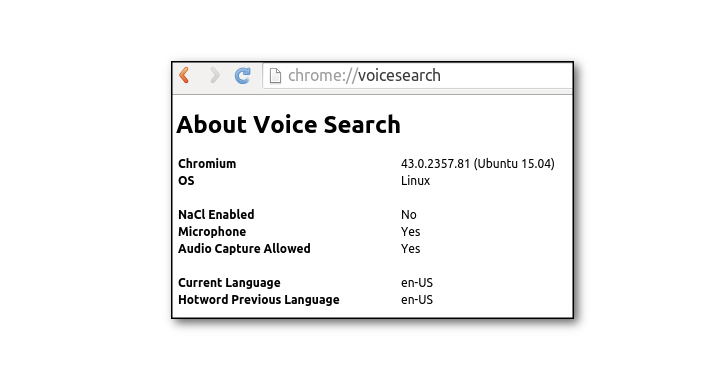This screenshot has height=374, width=705.
Task: Click the Hotword Previous Language label
Action: [259, 300]
